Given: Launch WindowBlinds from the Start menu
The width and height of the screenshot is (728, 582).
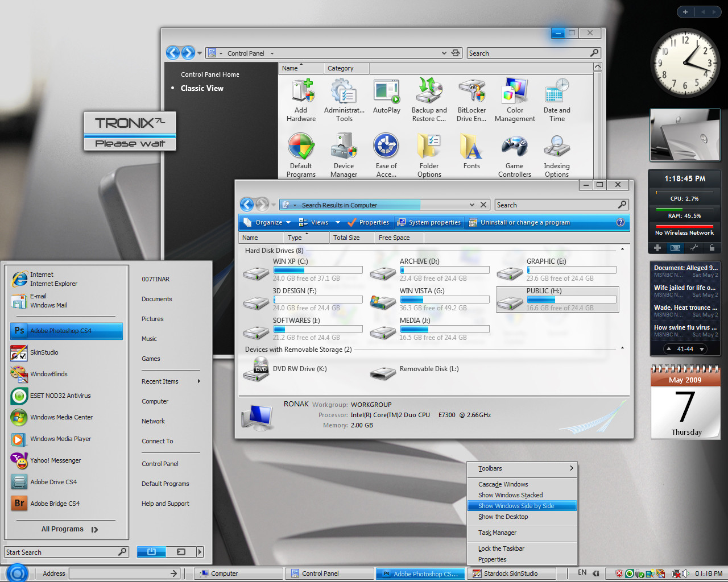Looking at the screenshot, I should click(x=67, y=374).
